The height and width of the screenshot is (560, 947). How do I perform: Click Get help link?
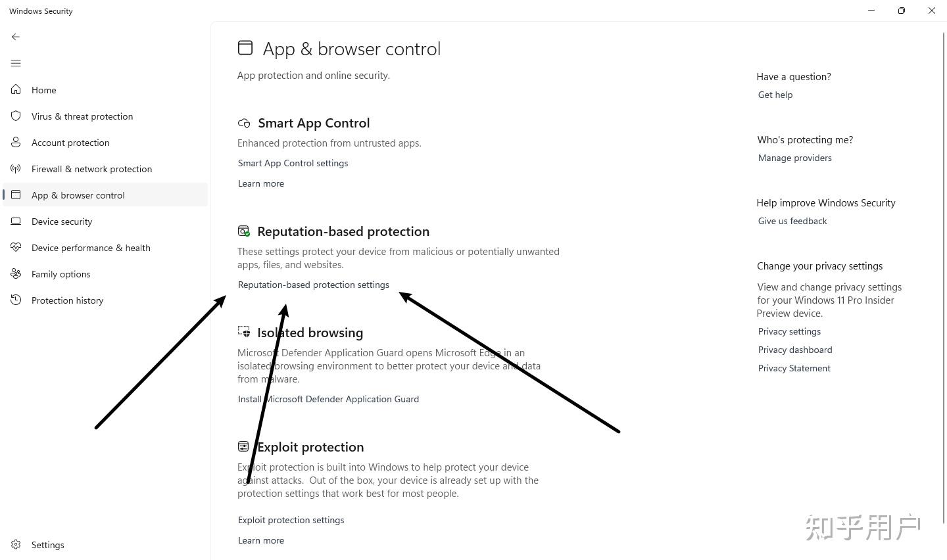(x=775, y=95)
